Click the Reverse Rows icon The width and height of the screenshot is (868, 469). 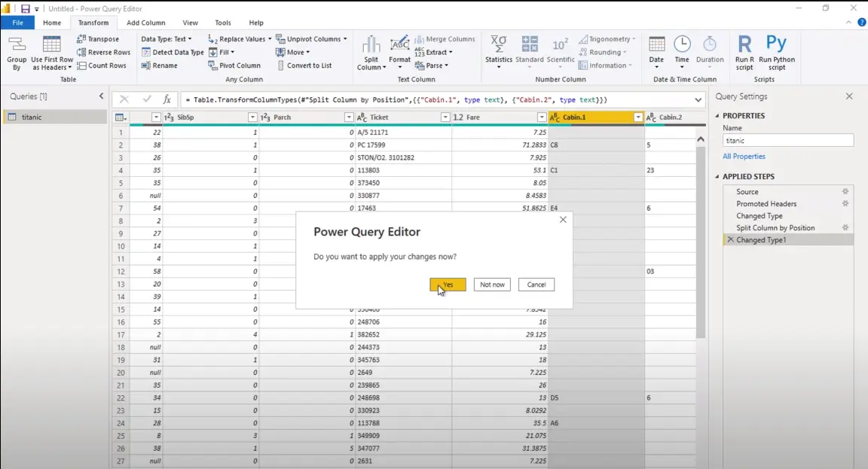tap(81, 52)
